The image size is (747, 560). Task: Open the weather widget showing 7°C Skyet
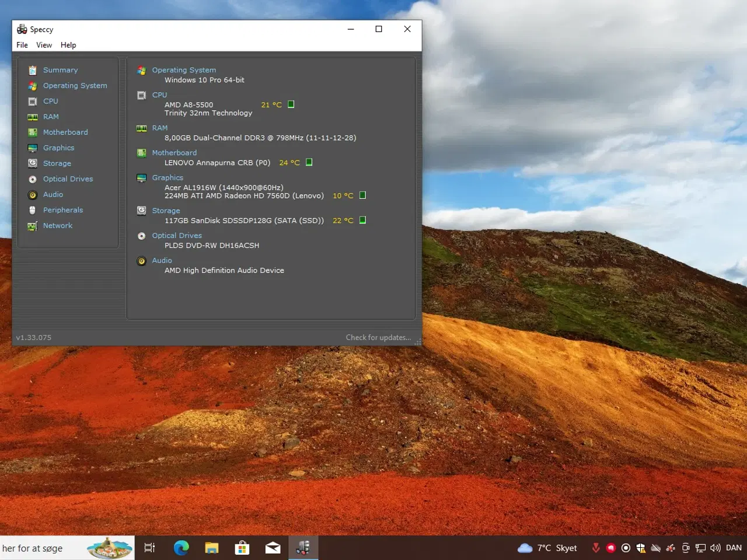pos(547,548)
